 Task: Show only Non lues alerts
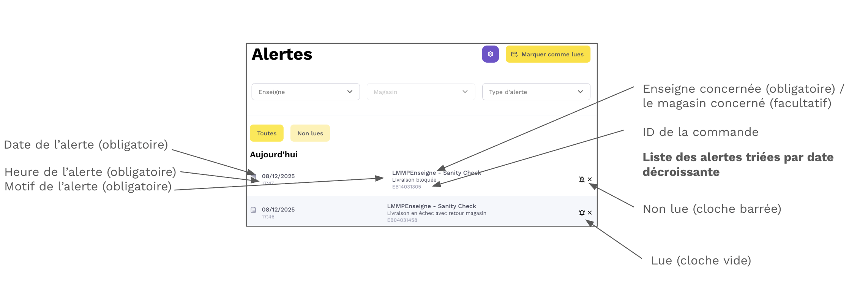click(310, 133)
